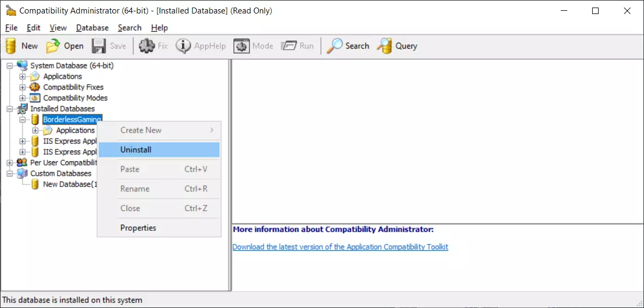Click the app icon in the title bar
This screenshot has width=644, height=308.
(x=11, y=11)
